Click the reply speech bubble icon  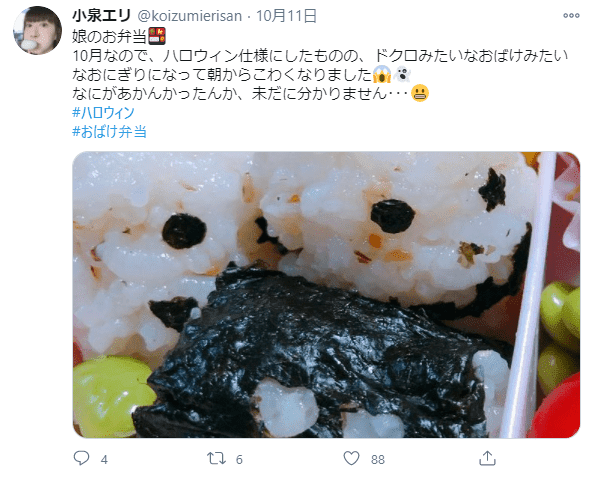point(81,458)
